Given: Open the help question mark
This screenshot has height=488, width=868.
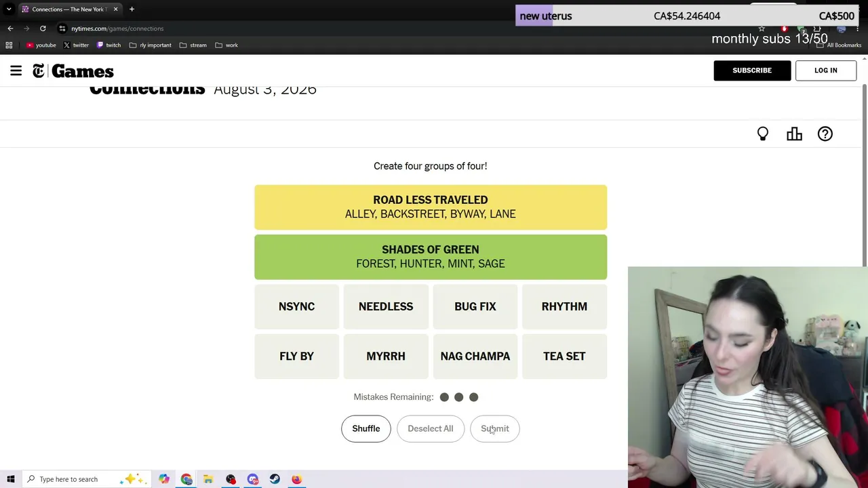Looking at the screenshot, I should pyautogui.click(x=825, y=134).
